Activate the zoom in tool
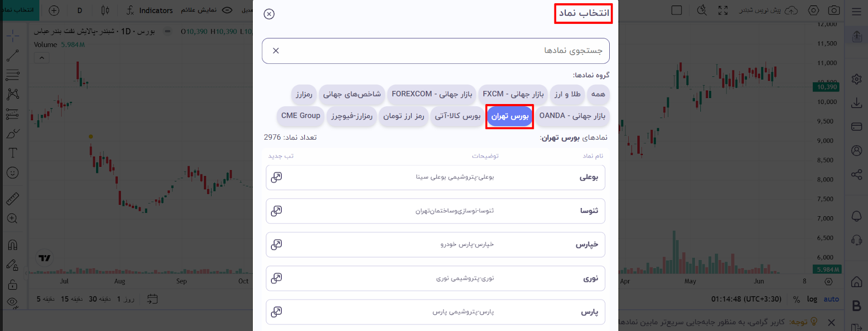The image size is (868, 331). tap(12, 219)
